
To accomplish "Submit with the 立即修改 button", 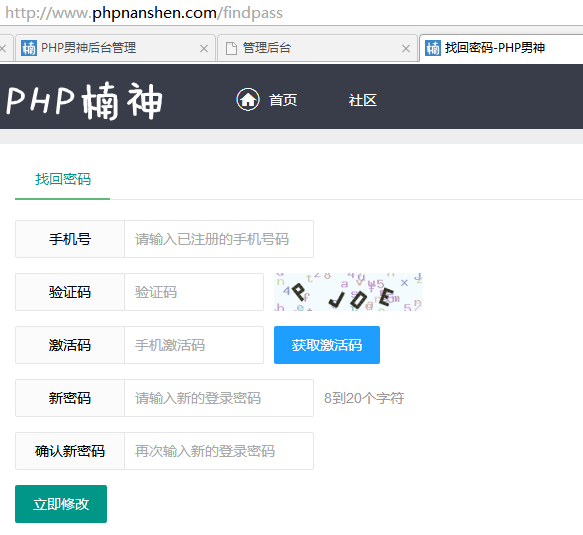I will tap(61, 504).
